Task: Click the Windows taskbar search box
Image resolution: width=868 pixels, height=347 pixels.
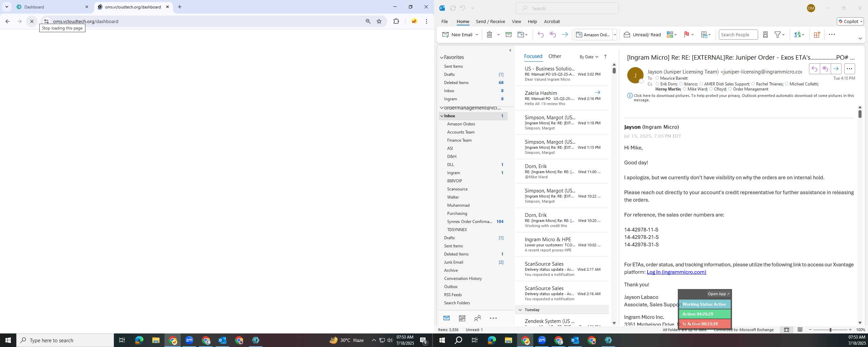Action: point(65,340)
